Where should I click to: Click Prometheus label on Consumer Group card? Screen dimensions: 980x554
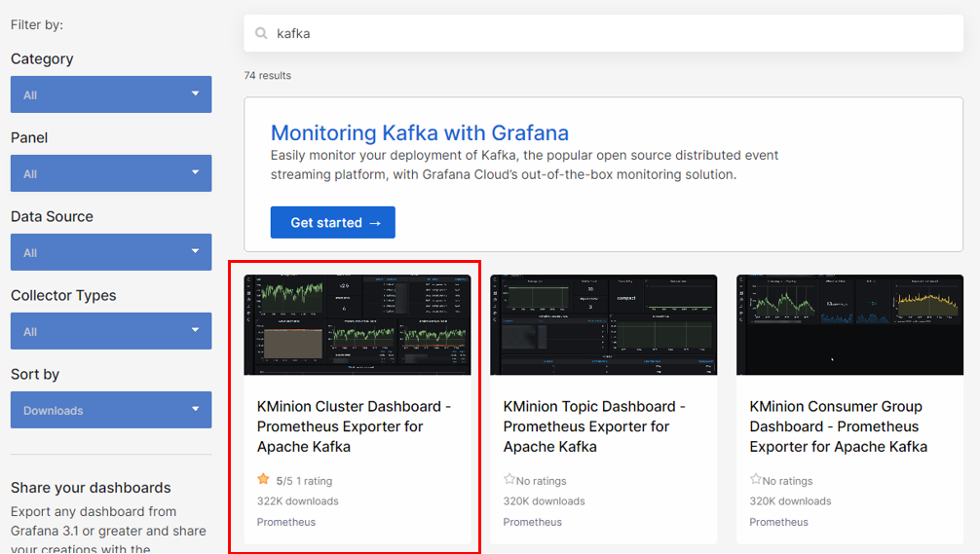pos(778,522)
